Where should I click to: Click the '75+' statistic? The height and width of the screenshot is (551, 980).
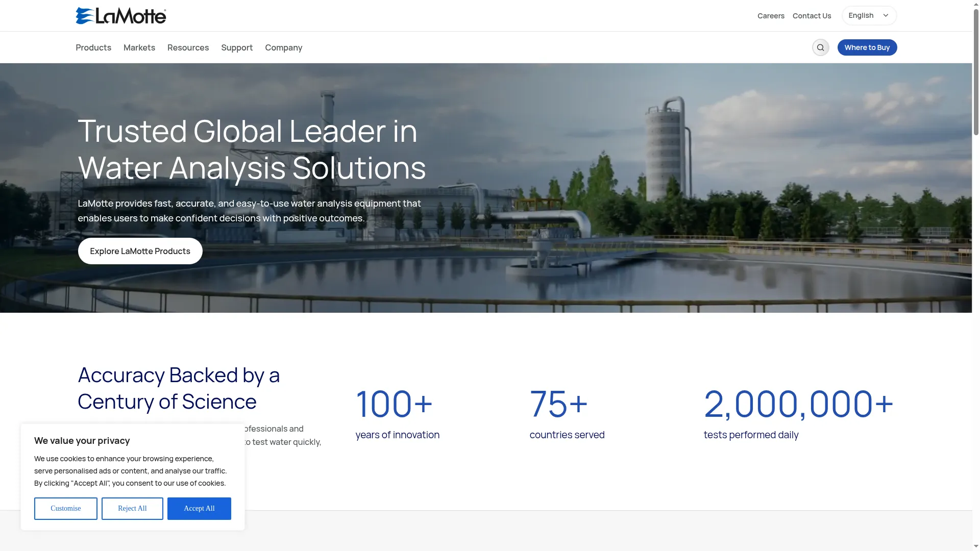pos(559,404)
